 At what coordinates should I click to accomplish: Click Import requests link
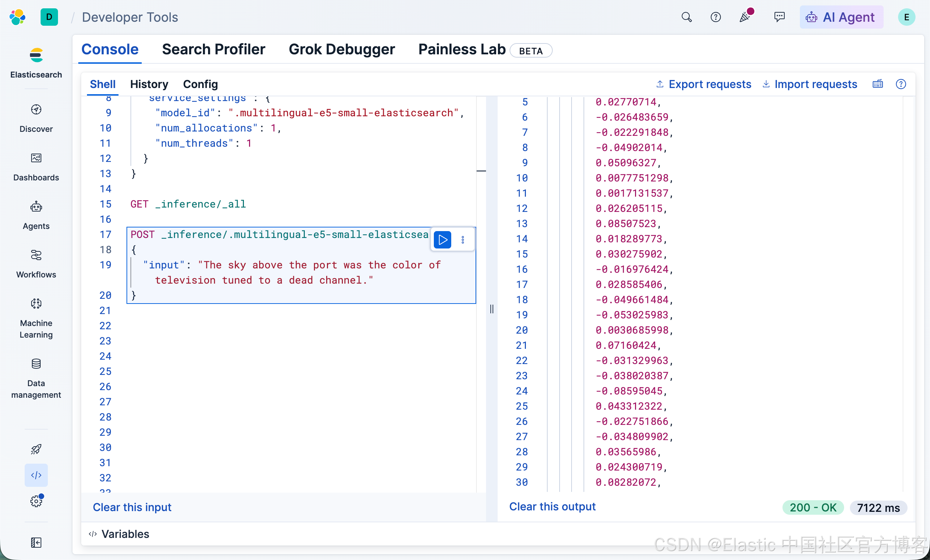[809, 84]
